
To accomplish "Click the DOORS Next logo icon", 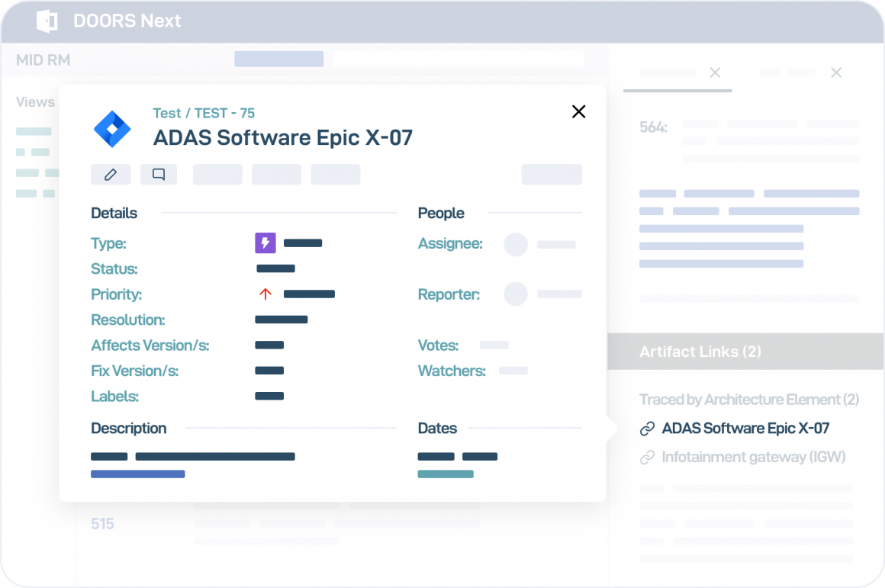I will pos(47,21).
